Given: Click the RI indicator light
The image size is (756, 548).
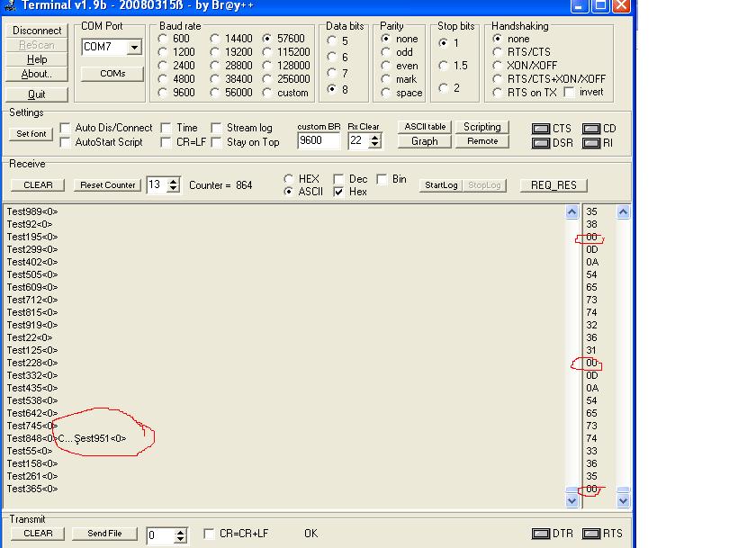Looking at the screenshot, I should click(x=591, y=143).
